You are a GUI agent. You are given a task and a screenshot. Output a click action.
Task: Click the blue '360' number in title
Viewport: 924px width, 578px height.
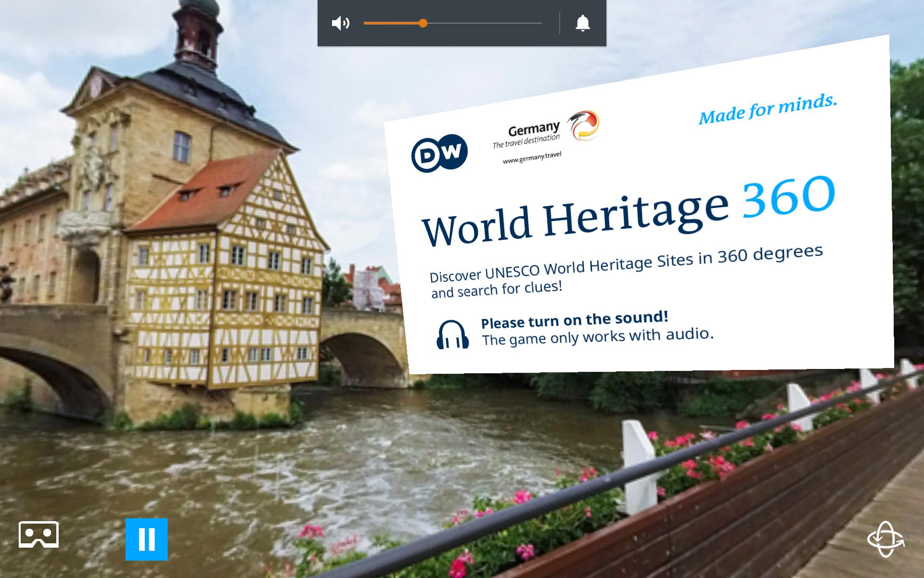[x=788, y=197]
